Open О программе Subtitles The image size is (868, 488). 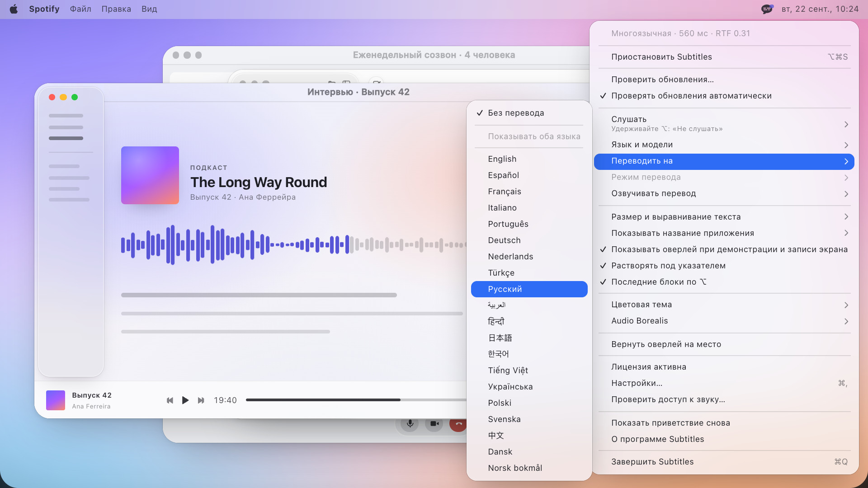coord(724,439)
